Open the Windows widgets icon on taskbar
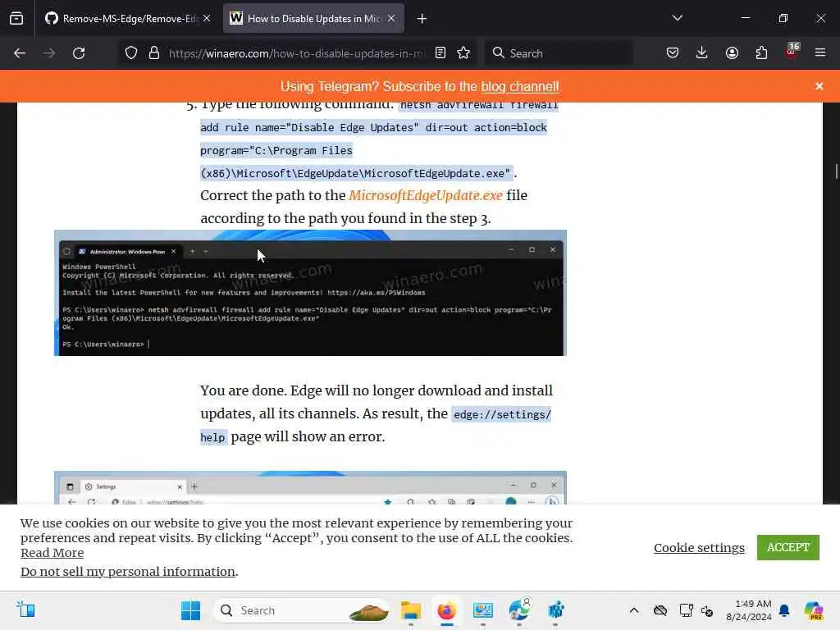Image resolution: width=840 pixels, height=630 pixels. coord(25,610)
